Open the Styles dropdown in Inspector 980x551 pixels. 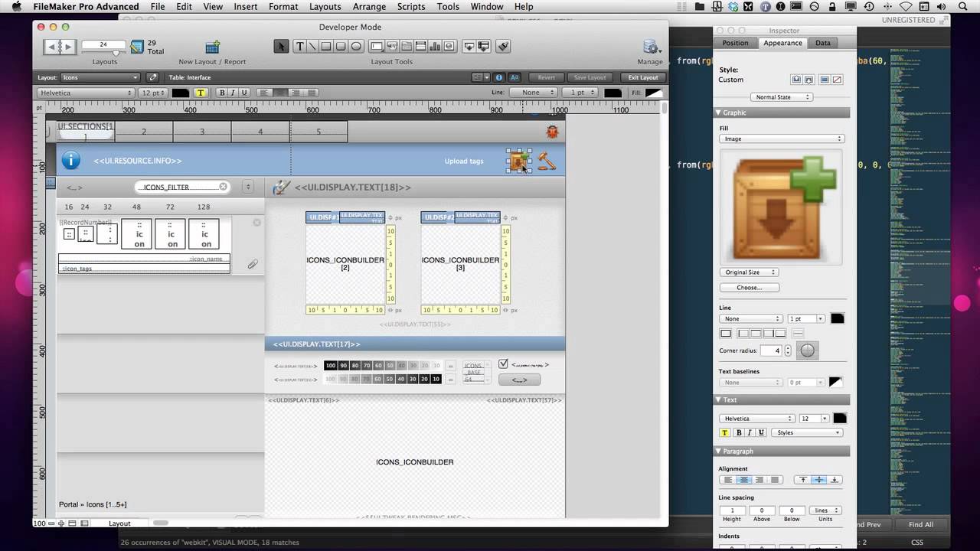point(807,432)
